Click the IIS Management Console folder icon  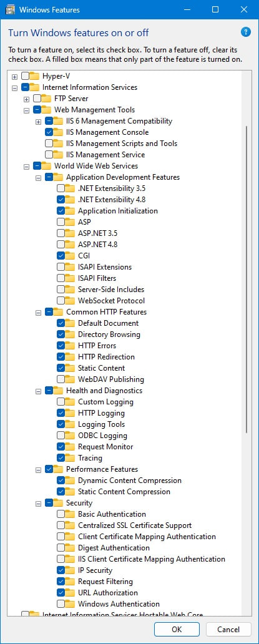point(58,132)
